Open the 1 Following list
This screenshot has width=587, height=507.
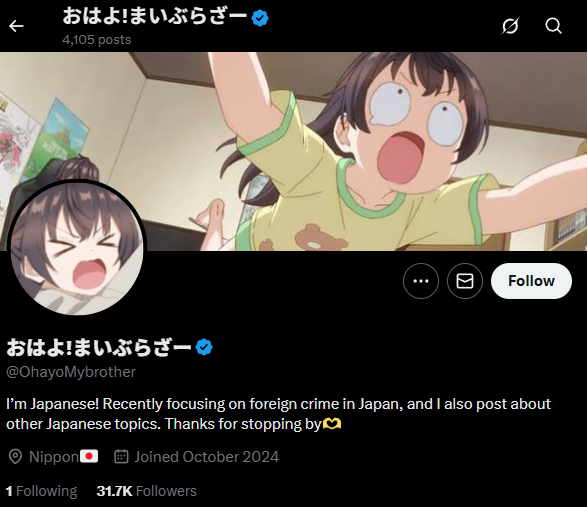[41, 491]
